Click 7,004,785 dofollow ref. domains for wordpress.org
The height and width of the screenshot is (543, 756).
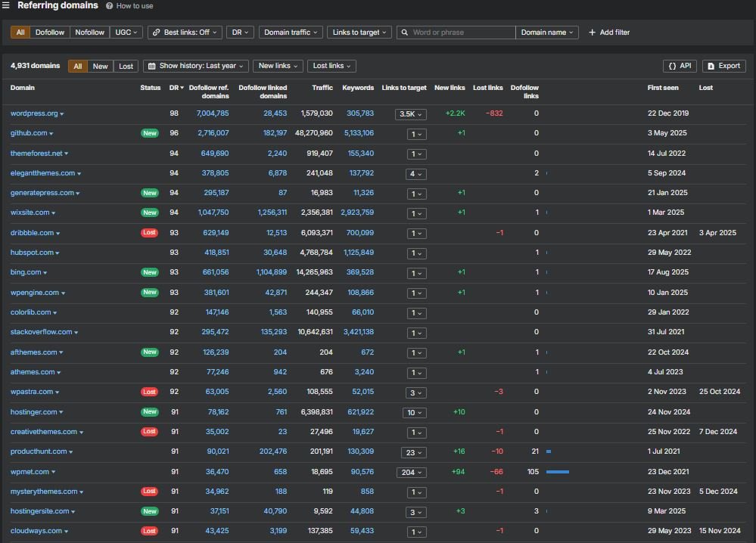(x=213, y=113)
